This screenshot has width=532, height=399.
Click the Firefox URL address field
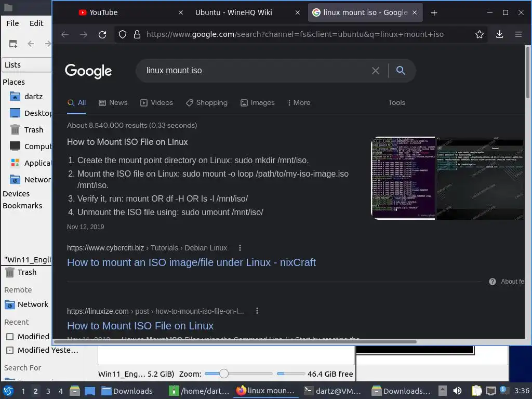point(295,34)
